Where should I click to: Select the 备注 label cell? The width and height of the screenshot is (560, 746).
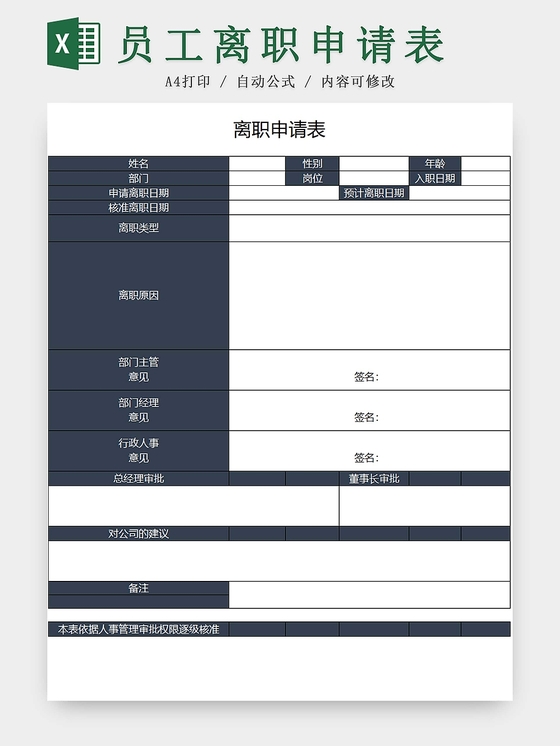(x=138, y=589)
